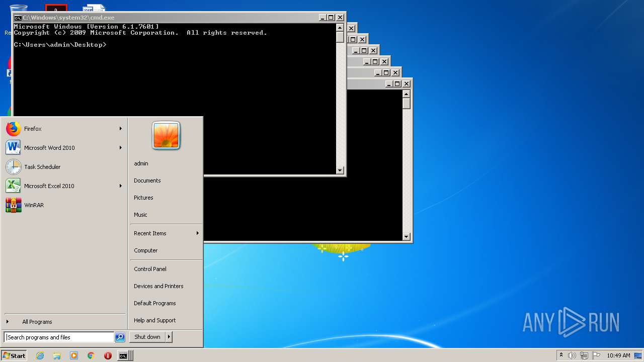644x362 pixels.
Task: Open WinRAR from the Start menu
Action: [64, 205]
